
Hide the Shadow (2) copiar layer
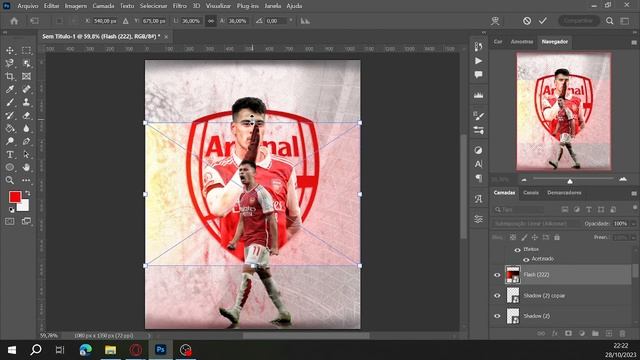tap(497, 296)
